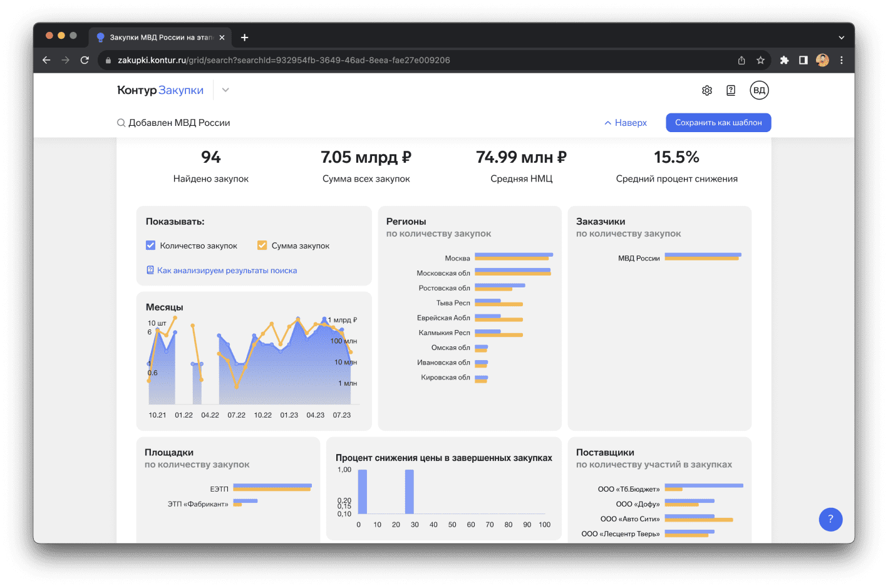Reload the page with browser refresh icon
The image size is (888, 588).
[85, 60]
